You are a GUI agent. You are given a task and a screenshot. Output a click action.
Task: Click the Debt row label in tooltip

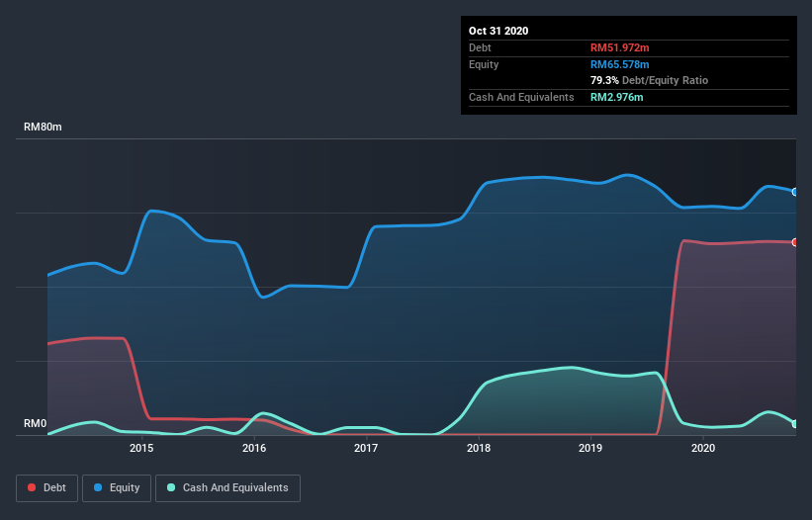click(480, 47)
